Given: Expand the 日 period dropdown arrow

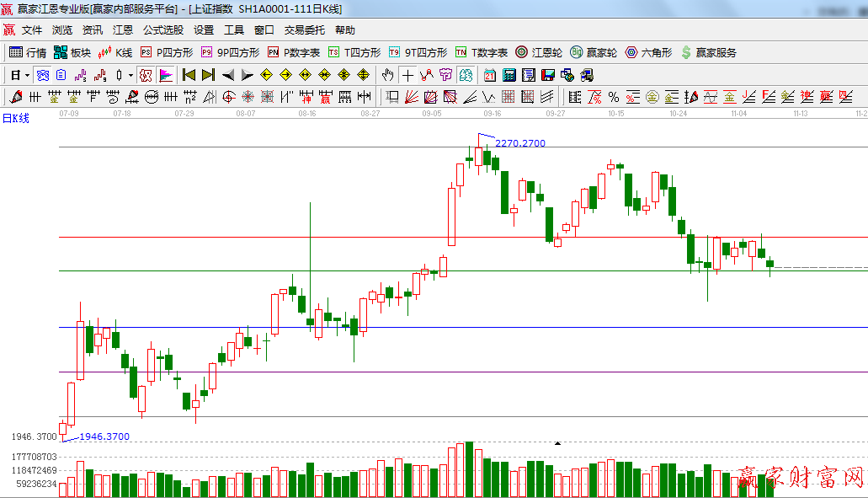Looking at the screenshot, I should pyautogui.click(x=27, y=75).
